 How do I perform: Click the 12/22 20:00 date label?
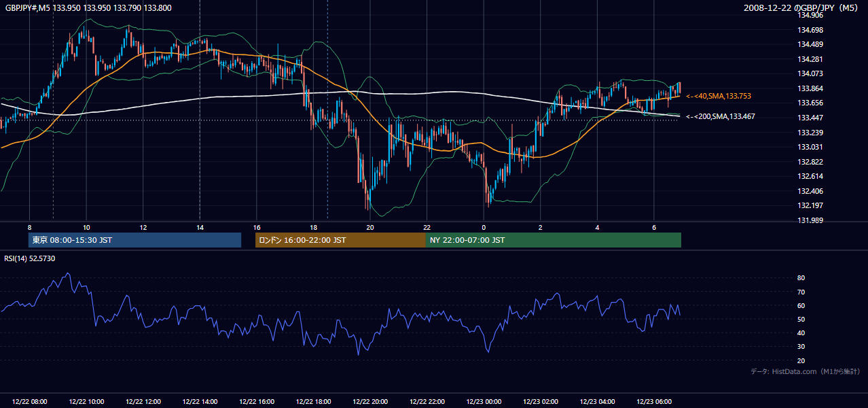tap(370, 401)
